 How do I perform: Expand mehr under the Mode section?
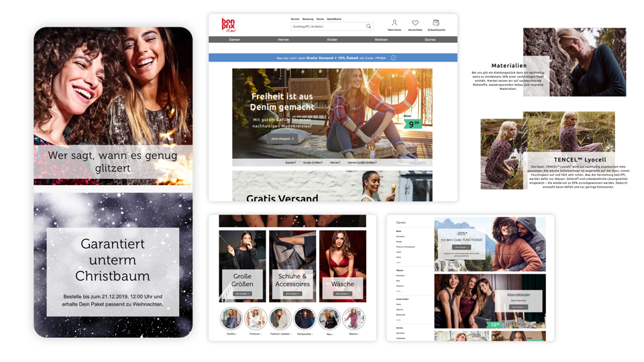(399, 262)
